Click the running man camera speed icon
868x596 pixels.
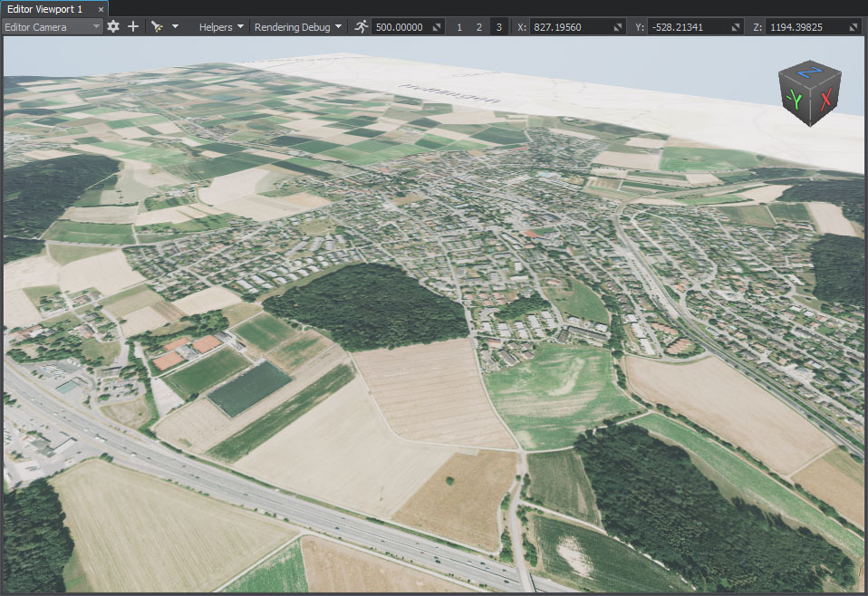point(362,27)
